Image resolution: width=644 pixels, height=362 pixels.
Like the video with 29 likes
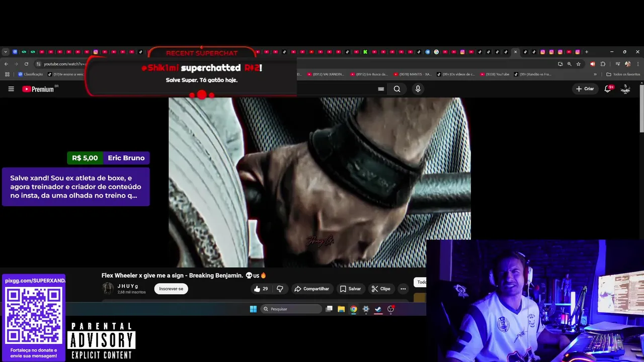tap(261, 289)
